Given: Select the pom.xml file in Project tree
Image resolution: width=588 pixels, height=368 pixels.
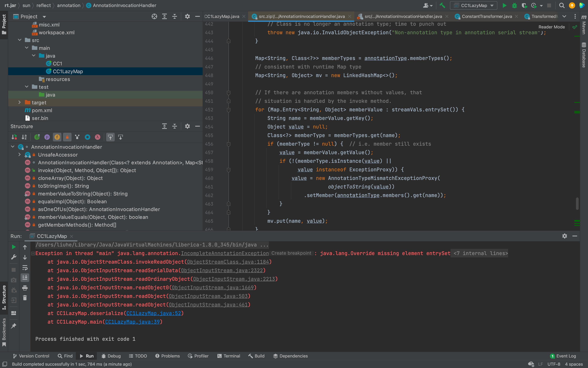Looking at the screenshot, I should [42, 110].
